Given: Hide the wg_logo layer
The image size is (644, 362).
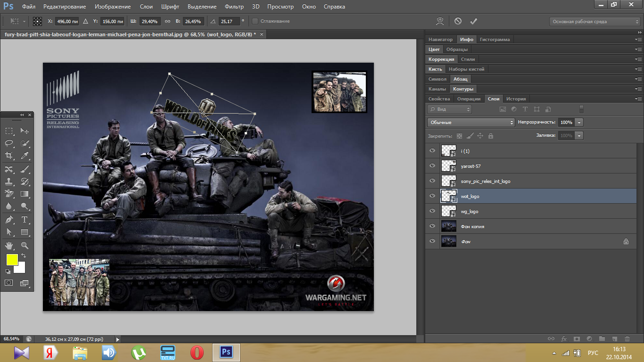Looking at the screenshot, I should pos(432,211).
